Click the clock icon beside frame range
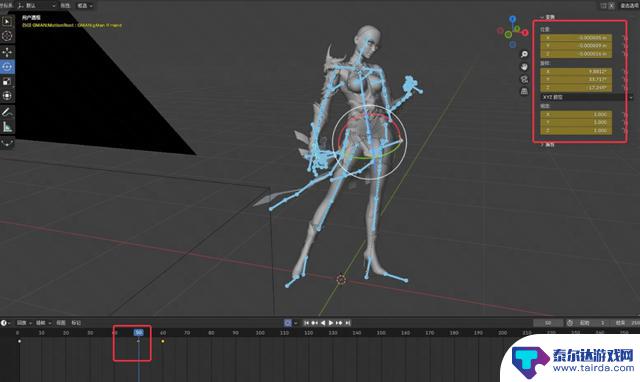This screenshot has width=640, height=382. (x=570, y=323)
